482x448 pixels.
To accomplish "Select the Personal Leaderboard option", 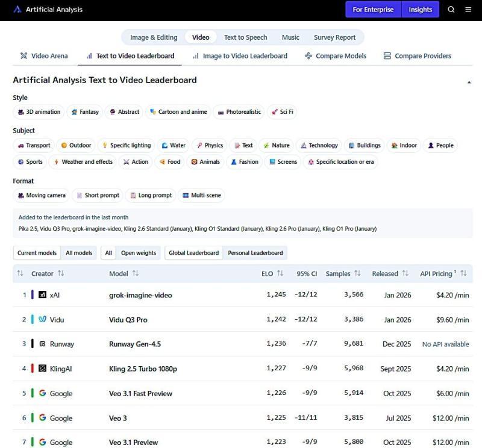I will [x=255, y=253].
